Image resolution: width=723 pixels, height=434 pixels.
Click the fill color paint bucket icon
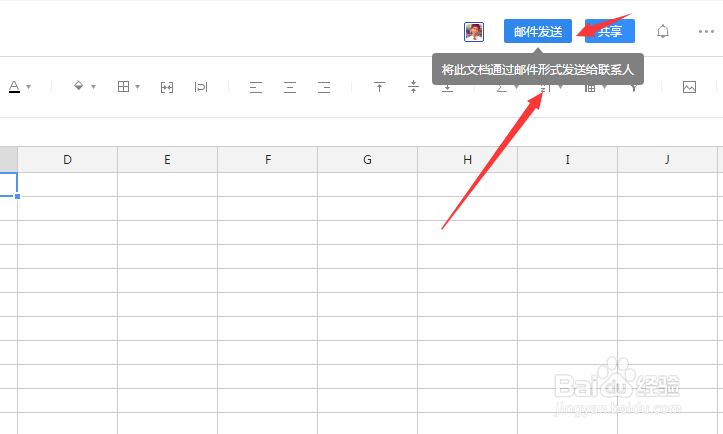click(78, 87)
